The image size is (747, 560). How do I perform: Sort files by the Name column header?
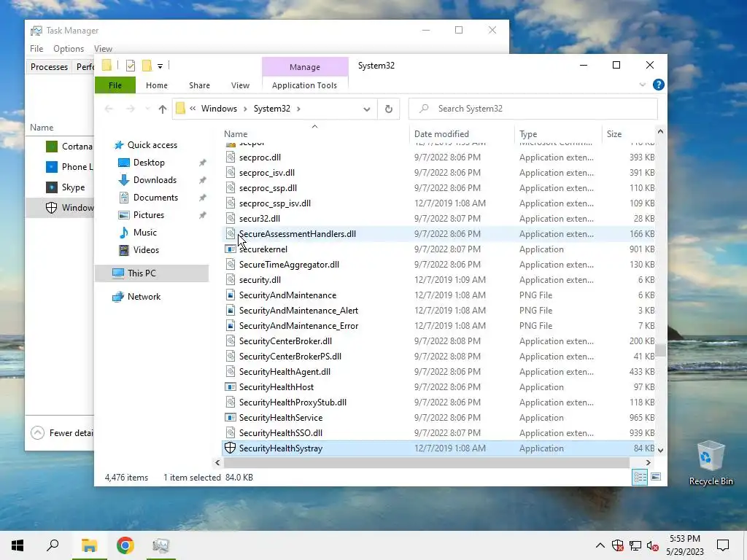point(314,134)
